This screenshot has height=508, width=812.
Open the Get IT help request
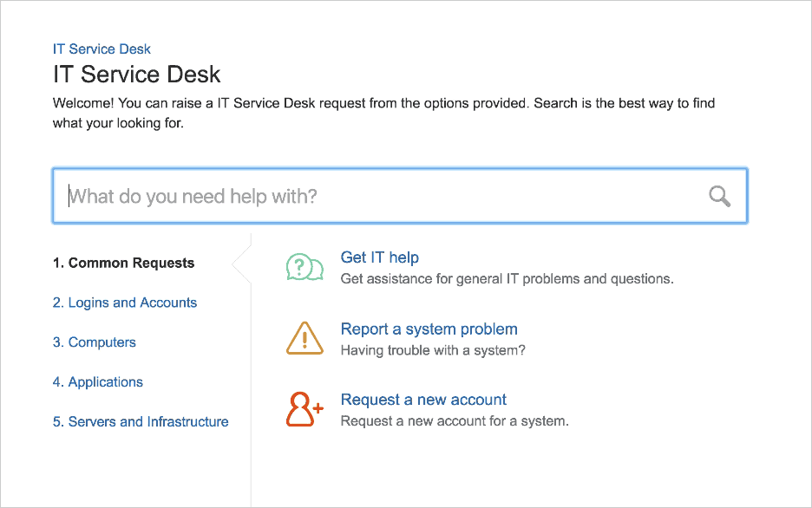[x=380, y=257]
